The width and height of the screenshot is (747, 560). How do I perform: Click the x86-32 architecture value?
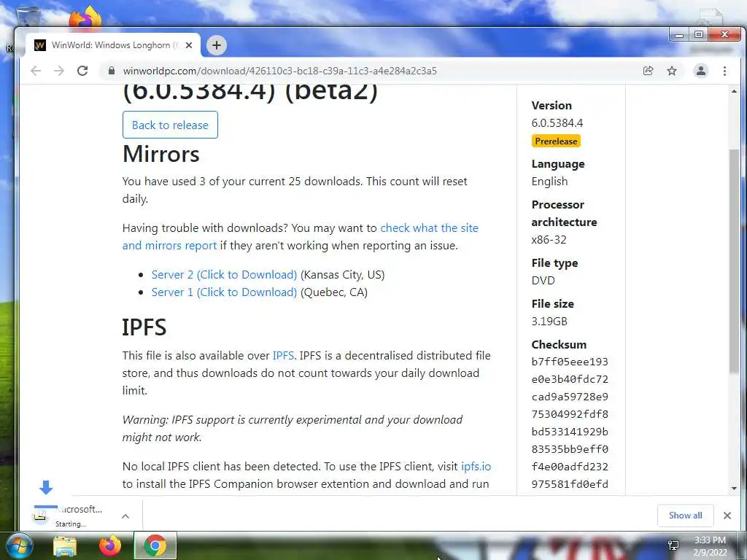tap(549, 239)
